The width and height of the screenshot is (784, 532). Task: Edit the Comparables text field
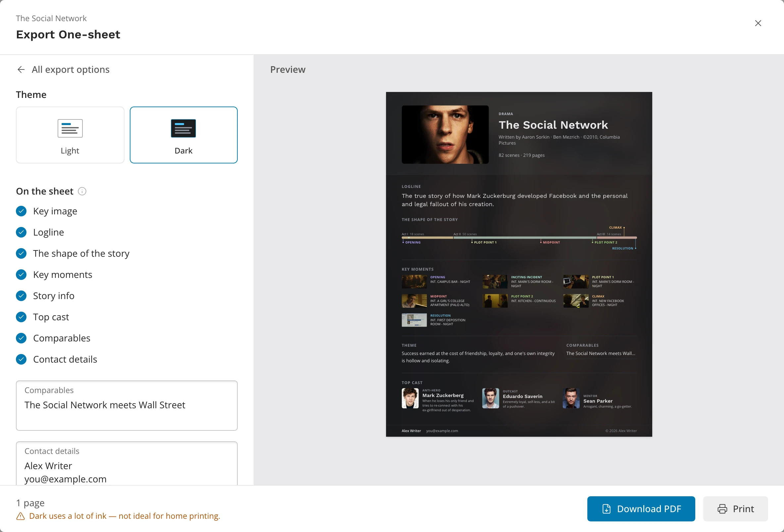pos(127,406)
